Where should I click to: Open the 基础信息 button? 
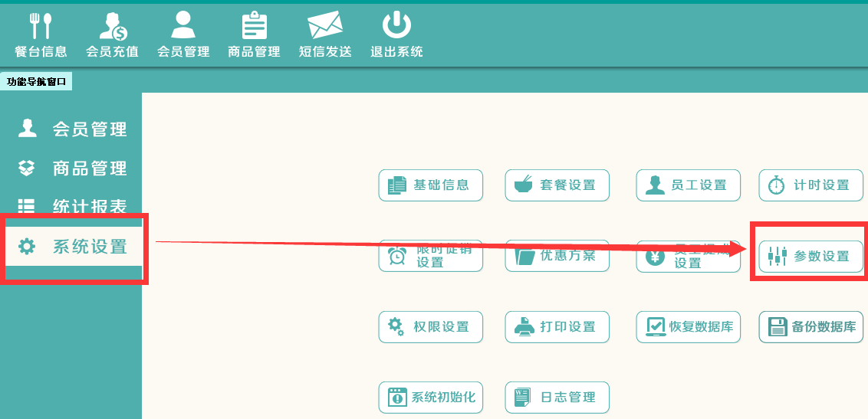(x=431, y=185)
